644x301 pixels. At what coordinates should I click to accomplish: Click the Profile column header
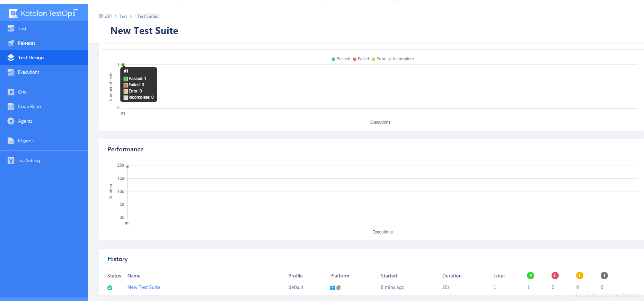295,276
